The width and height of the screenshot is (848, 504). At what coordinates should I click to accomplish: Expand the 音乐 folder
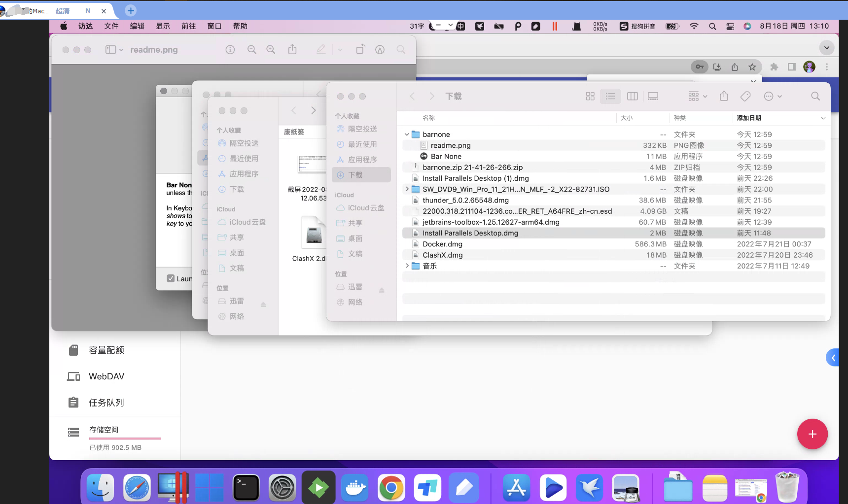[x=407, y=266]
